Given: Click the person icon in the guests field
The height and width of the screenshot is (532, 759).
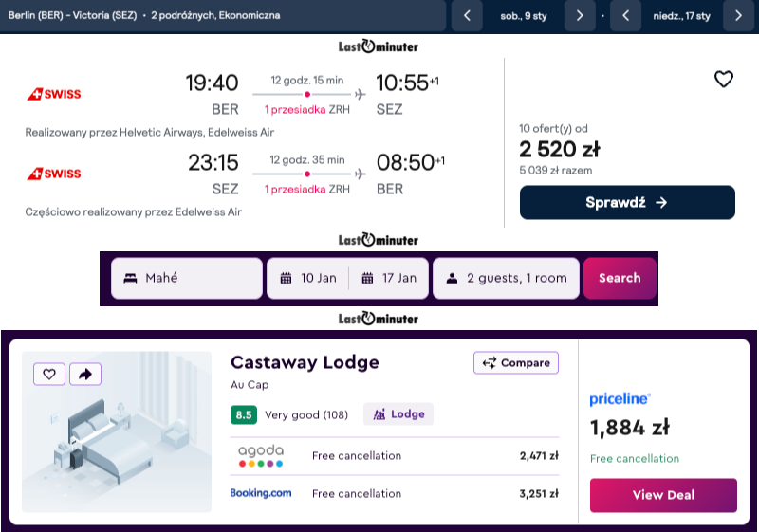Looking at the screenshot, I should click(x=452, y=278).
